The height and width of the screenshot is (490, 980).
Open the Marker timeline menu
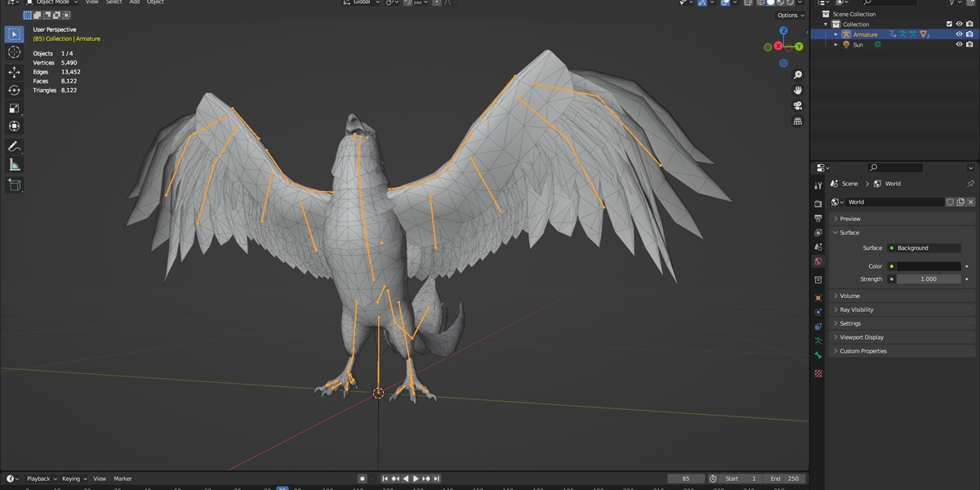pos(122,479)
